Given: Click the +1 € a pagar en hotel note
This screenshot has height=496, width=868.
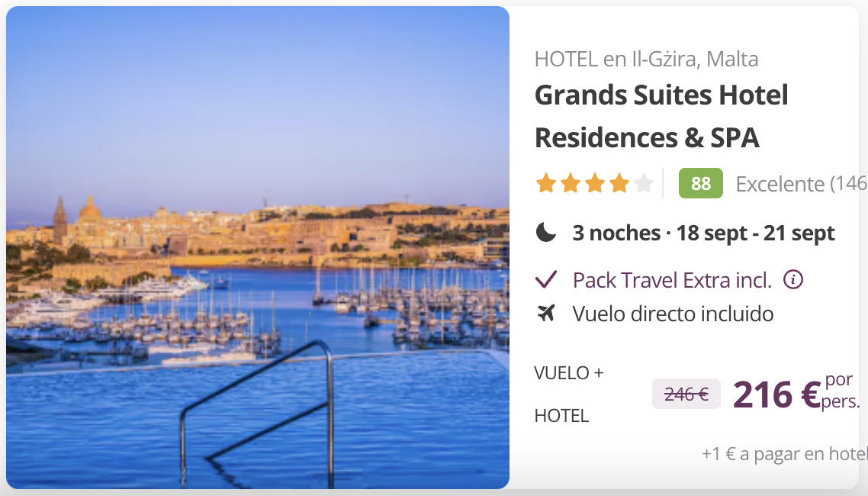Looking at the screenshot, I should click(784, 454).
